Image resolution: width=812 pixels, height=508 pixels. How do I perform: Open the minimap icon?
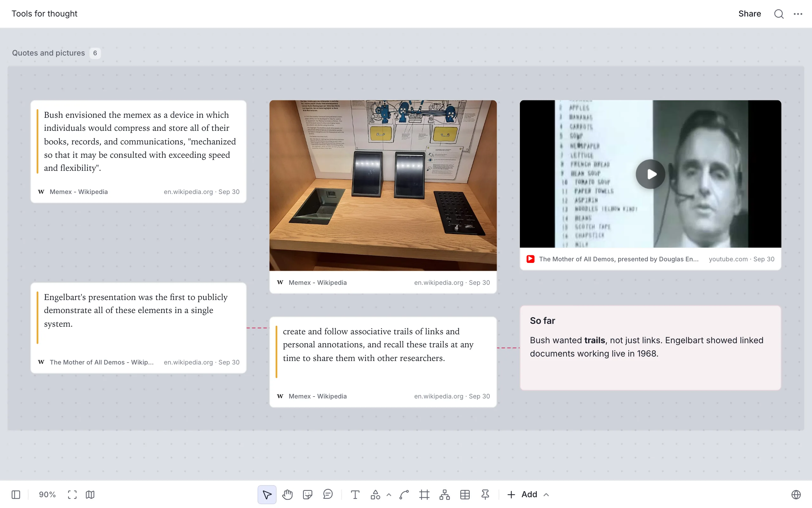[x=90, y=495]
